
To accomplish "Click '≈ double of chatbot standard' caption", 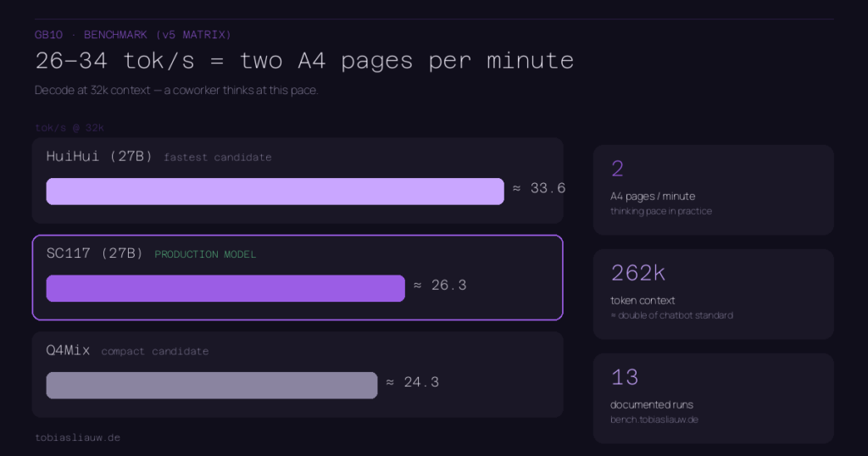I will point(671,315).
